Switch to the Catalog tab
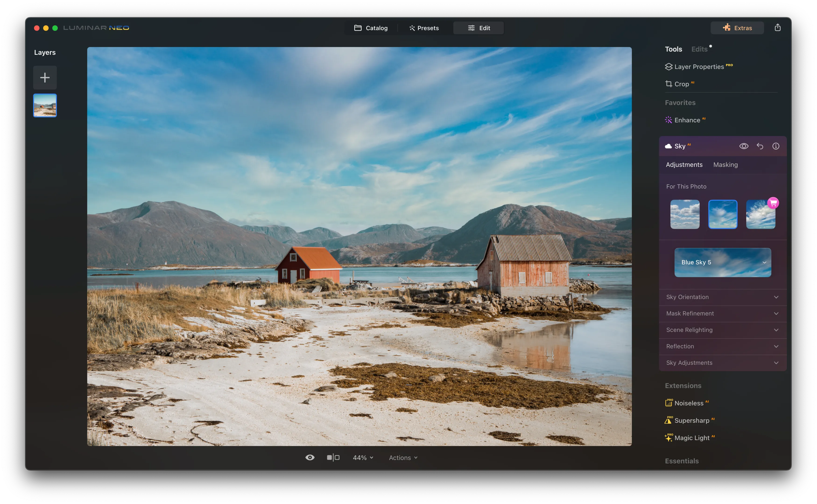Viewport: 817px width, 504px height. tap(371, 28)
